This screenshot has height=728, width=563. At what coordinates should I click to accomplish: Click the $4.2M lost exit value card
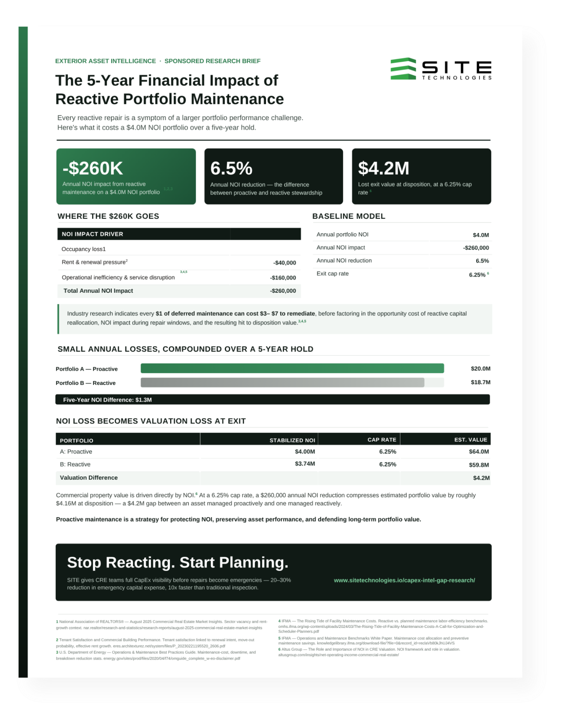tap(421, 176)
